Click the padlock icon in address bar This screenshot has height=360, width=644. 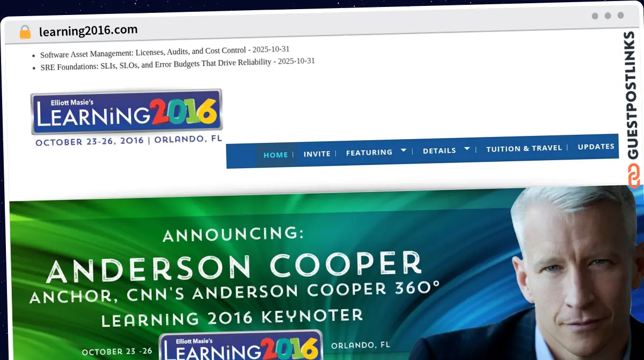point(25,32)
